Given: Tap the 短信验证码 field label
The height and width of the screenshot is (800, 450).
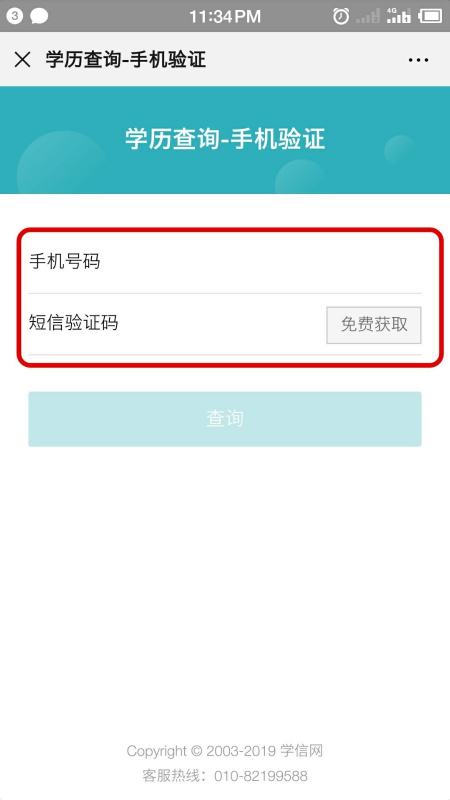Looking at the screenshot, I should click(73, 323).
